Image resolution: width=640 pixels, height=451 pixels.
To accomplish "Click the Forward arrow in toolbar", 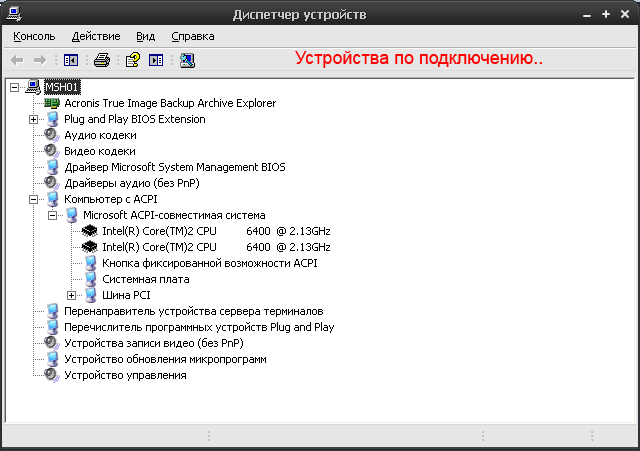I will point(40,60).
